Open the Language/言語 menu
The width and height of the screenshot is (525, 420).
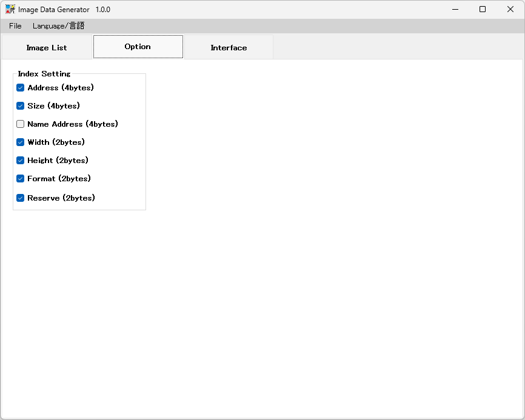click(58, 26)
